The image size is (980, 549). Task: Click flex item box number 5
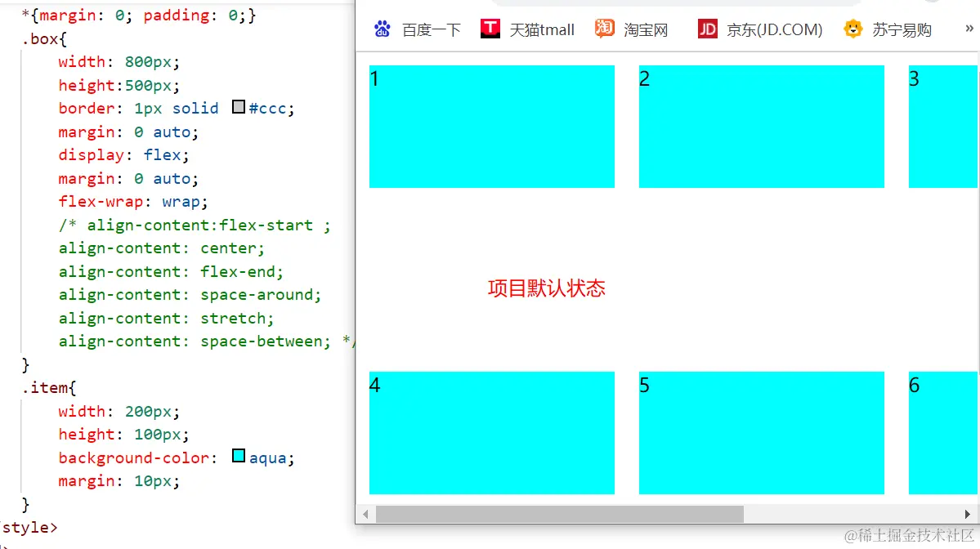[761, 433]
